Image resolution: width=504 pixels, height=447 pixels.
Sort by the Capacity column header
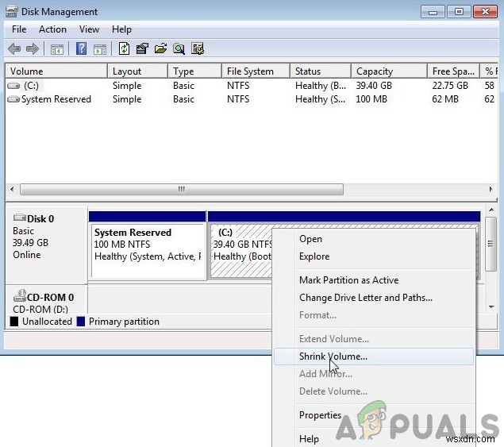click(389, 71)
